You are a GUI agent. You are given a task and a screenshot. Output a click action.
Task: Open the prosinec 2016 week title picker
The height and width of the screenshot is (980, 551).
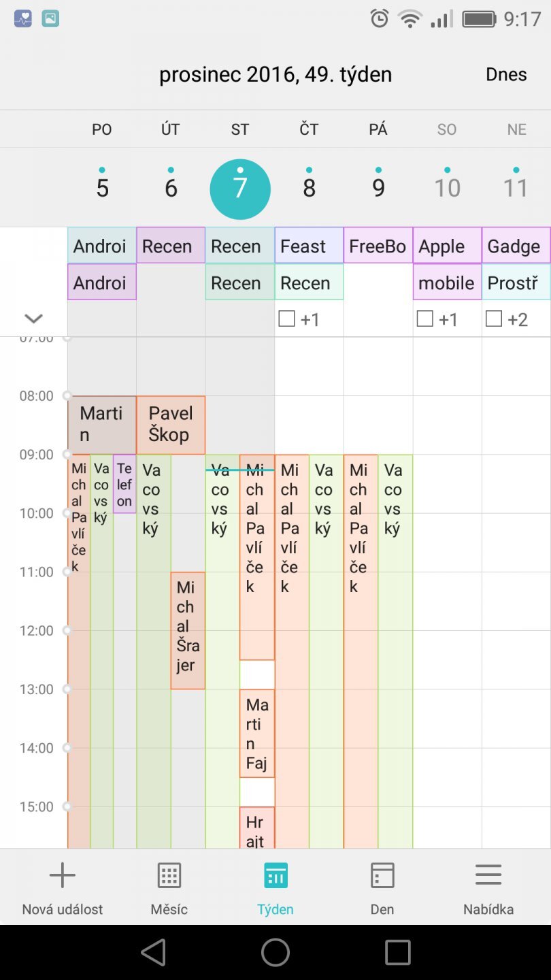click(x=275, y=74)
